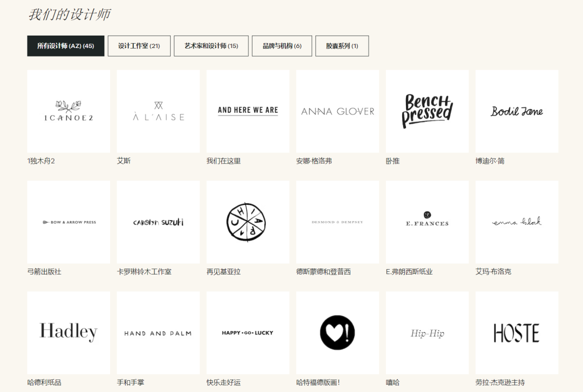Click the Chia Pia circular logo
This screenshot has height=392, width=583.
tap(248, 222)
